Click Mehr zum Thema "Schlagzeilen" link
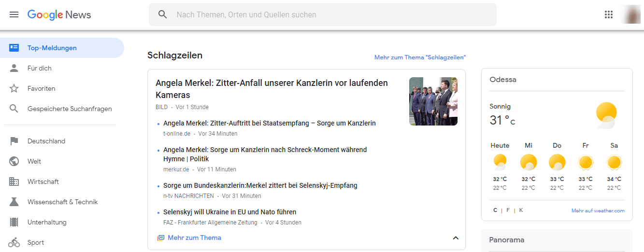The height and width of the screenshot is (252, 644). [x=420, y=57]
